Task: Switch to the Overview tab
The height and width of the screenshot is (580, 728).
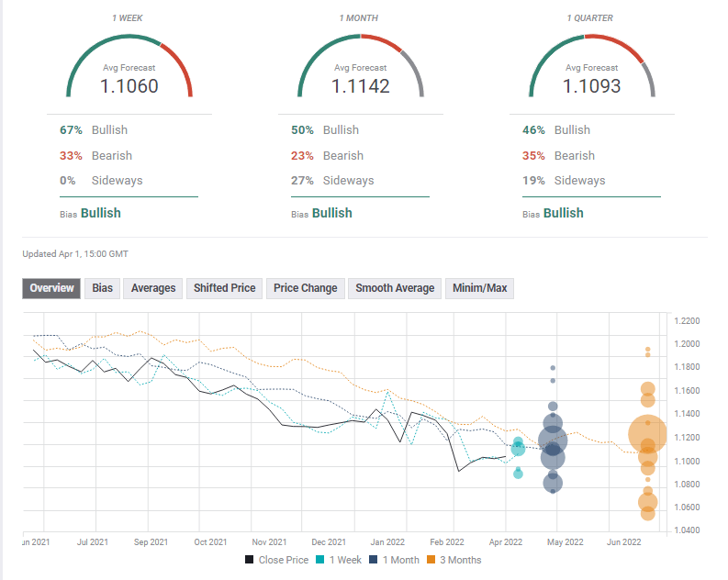Action: pyautogui.click(x=51, y=288)
